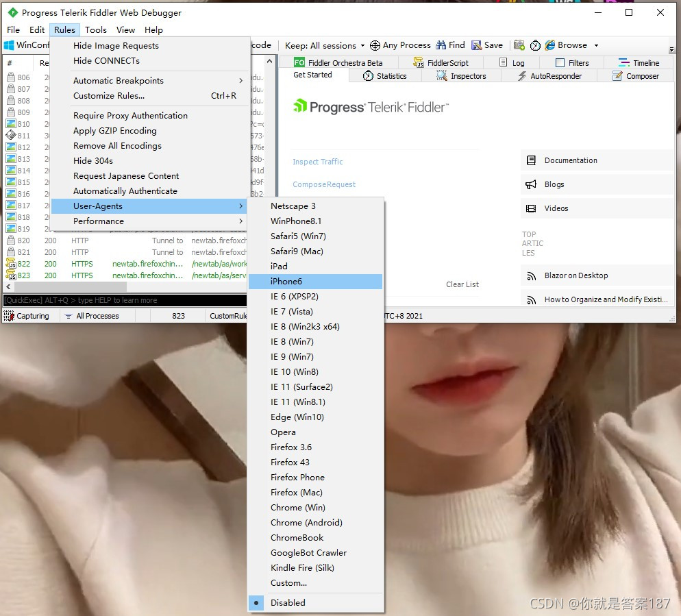Click the ComposeRequest link
Screen dimensions: 681x616
[324, 184]
